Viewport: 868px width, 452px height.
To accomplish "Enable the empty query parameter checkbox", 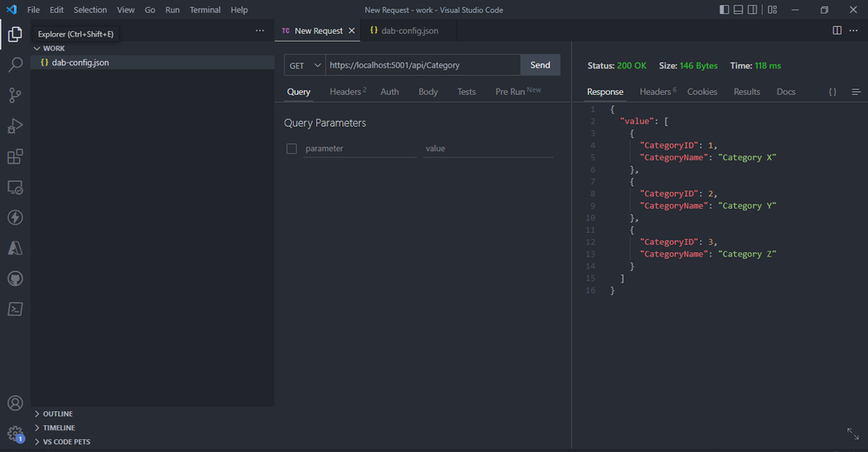I will 292,149.
